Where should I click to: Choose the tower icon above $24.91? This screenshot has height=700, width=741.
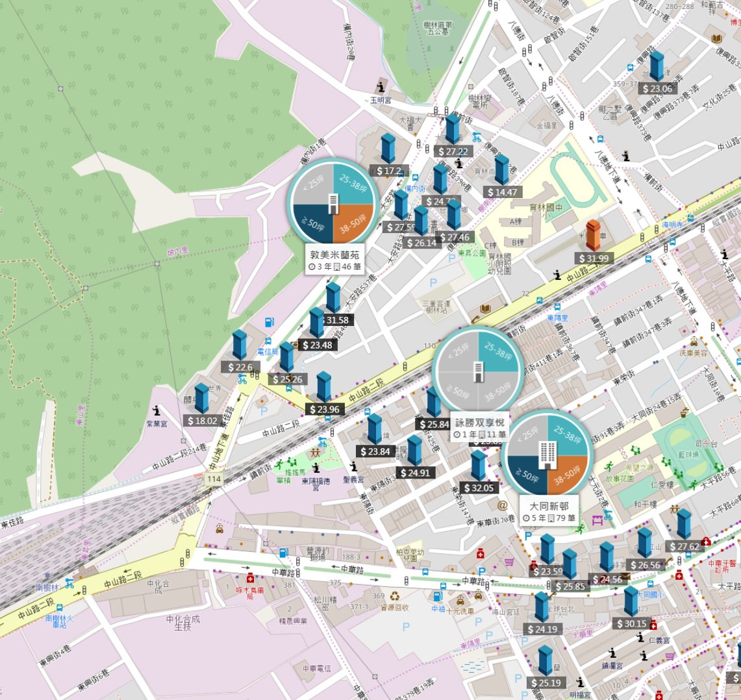[x=414, y=451]
